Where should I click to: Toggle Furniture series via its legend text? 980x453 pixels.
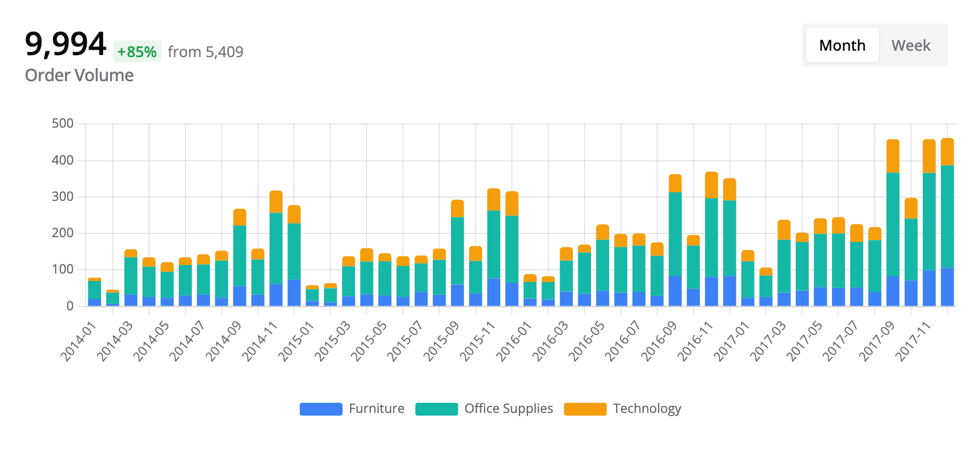point(376,409)
